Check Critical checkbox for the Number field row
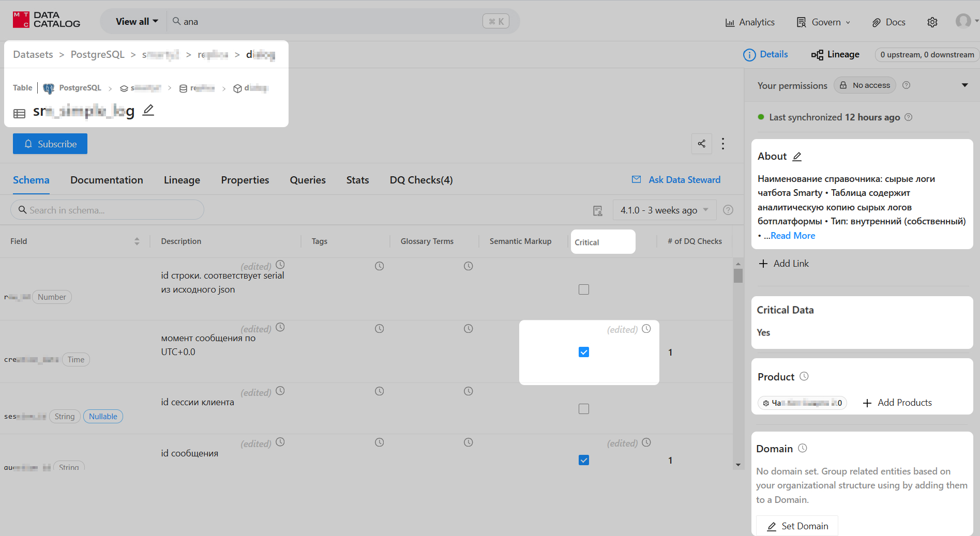Viewport: 980px width, 536px height. point(584,289)
